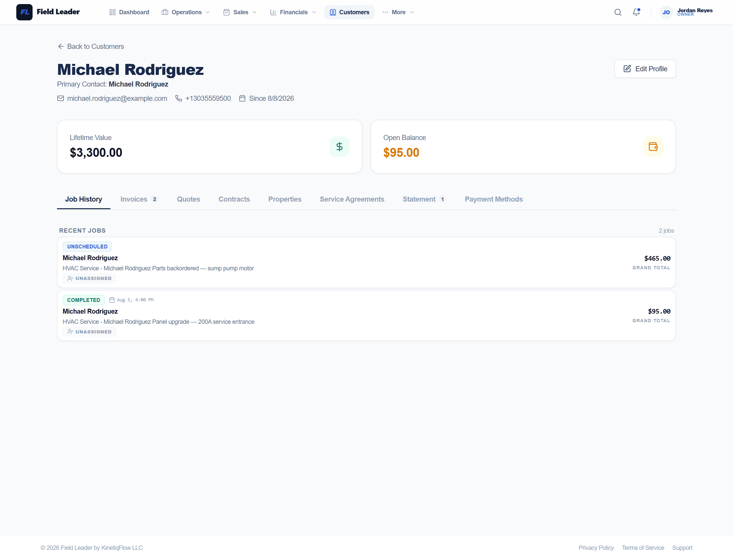Click the person icon in the $465.00 job's Unassigned badge
The image size is (733, 560).
point(70,278)
